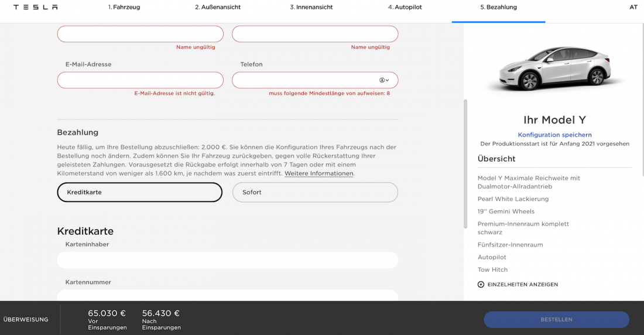Screen dimensions: 644x335
Task: Open the 2. Außenansicht step
Action: 218,7
